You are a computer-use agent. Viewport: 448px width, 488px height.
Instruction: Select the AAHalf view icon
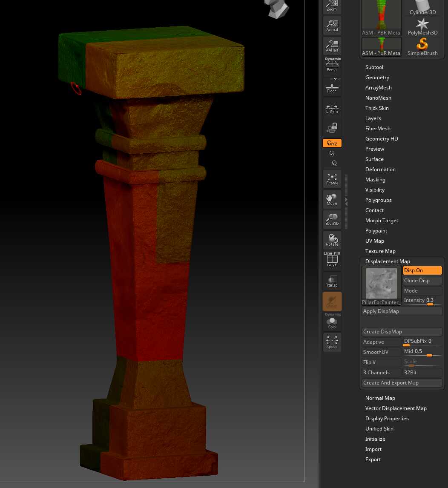pyautogui.click(x=332, y=46)
